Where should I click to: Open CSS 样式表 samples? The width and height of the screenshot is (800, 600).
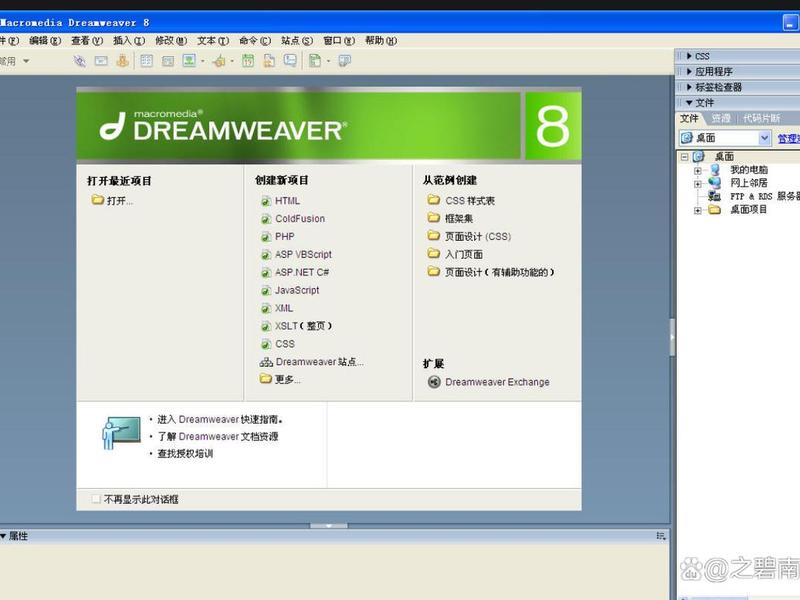click(470, 201)
